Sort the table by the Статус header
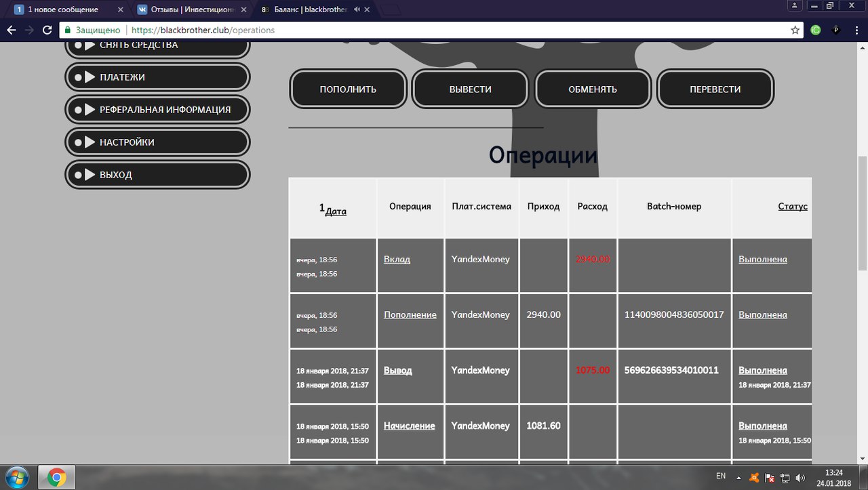 tap(793, 206)
